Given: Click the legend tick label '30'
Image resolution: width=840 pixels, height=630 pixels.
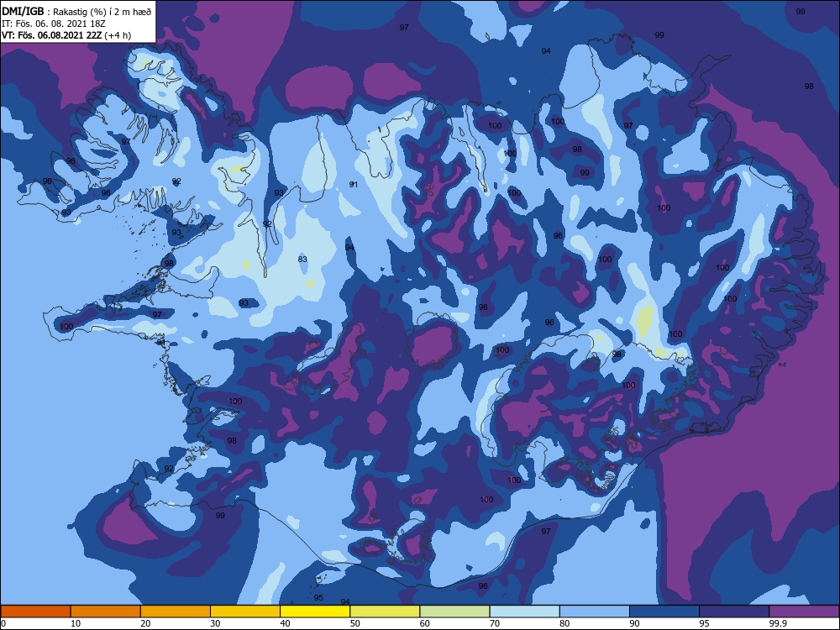Looking at the screenshot, I should coord(215,623).
